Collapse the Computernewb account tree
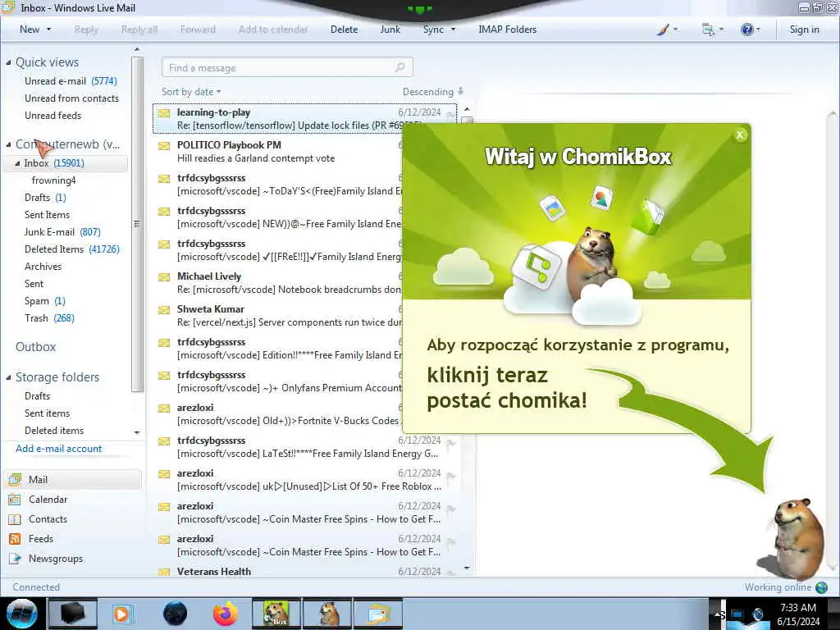The width and height of the screenshot is (840, 630). coord(8,144)
